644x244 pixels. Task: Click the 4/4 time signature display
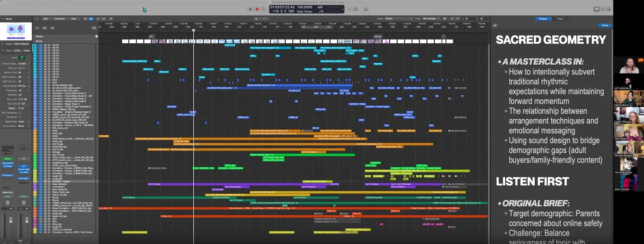(x=320, y=7)
